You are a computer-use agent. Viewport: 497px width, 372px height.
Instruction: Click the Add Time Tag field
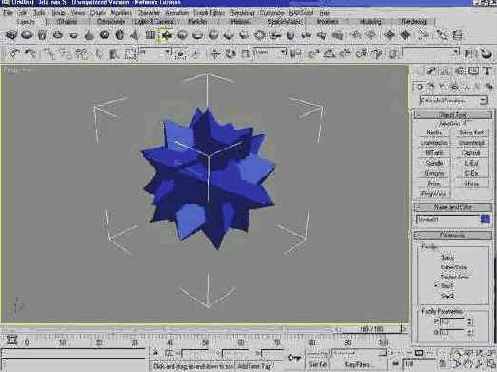(x=255, y=366)
